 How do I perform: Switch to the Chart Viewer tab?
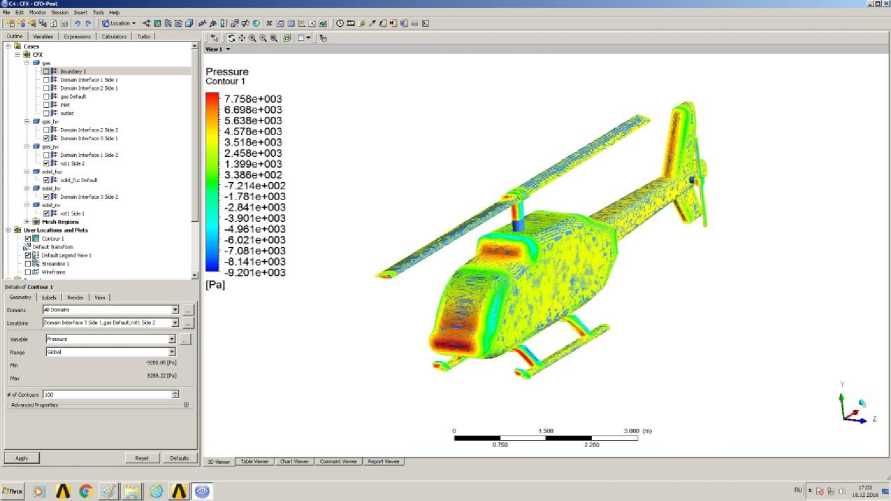(x=294, y=461)
